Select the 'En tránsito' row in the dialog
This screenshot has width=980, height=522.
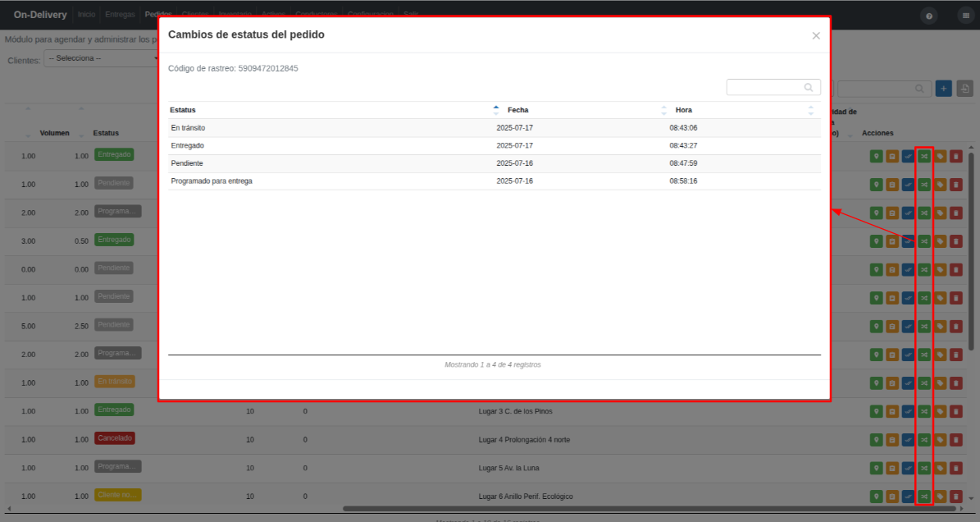[495, 127]
